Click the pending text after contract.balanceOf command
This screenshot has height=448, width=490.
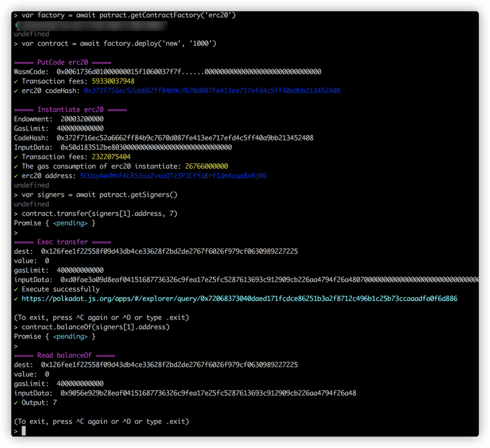pyautogui.click(x=70, y=336)
